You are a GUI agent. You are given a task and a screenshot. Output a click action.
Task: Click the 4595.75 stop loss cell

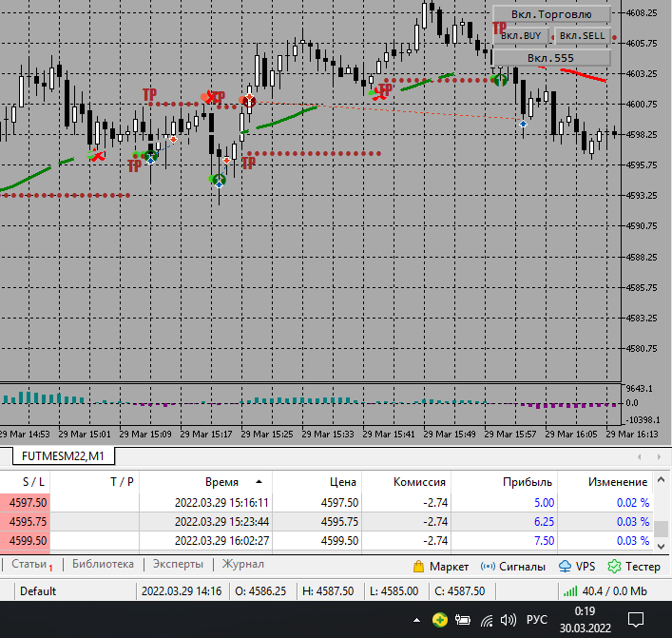pyautogui.click(x=25, y=522)
